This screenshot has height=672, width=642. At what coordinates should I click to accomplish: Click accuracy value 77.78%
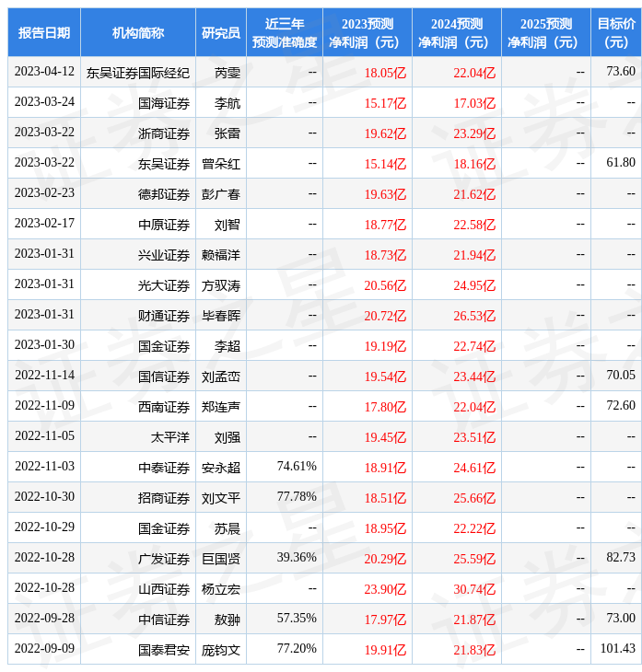[297, 497]
